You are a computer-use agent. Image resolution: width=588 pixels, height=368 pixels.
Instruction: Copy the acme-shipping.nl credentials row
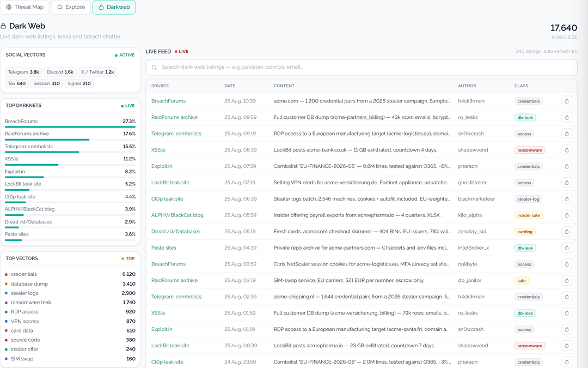(567, 297)
